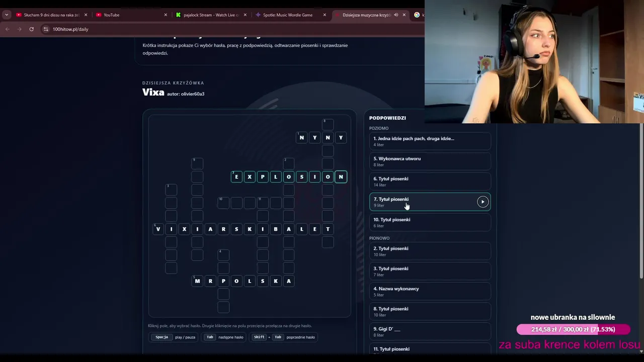Click the empty crossword cell numbered 10

(223, 203)
